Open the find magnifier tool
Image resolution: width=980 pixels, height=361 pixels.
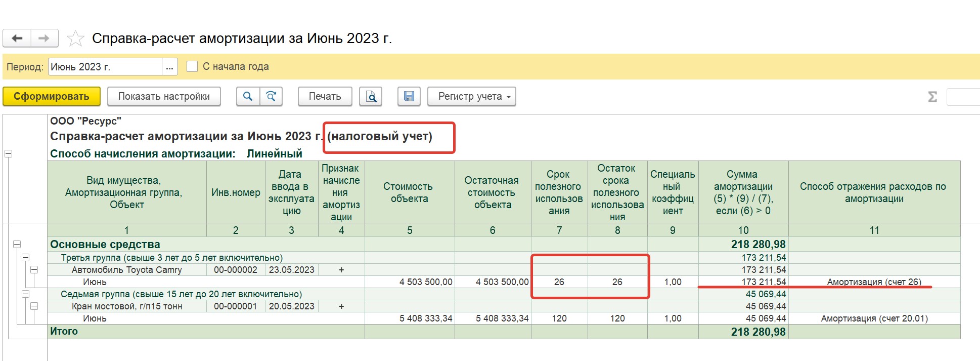248,96
